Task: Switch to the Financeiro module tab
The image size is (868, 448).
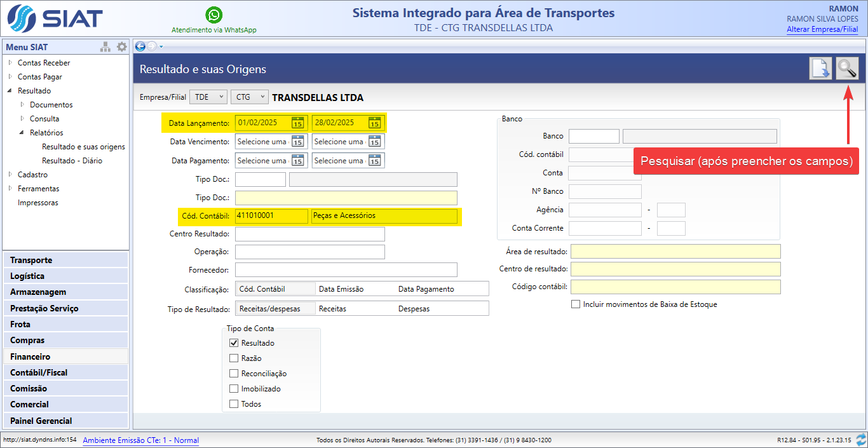Action: pos(30,356)
